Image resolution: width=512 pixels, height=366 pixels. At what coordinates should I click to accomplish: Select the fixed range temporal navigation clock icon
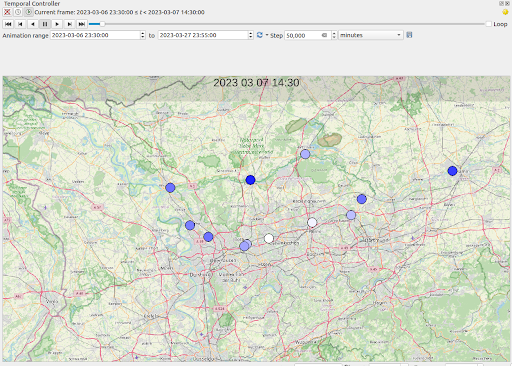click(x=18, y=12)
